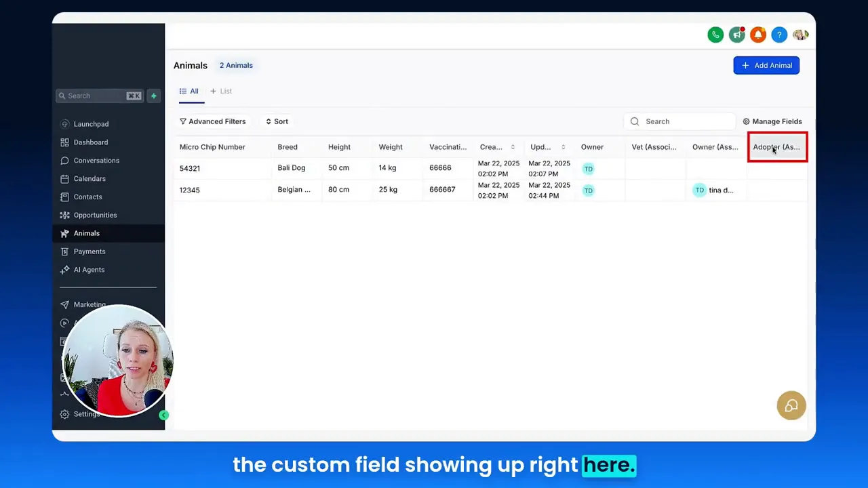This screenshot has width=868, height=488.
Task: View the Contacts list
Action: pyautogui.click(x=87, y=197)
